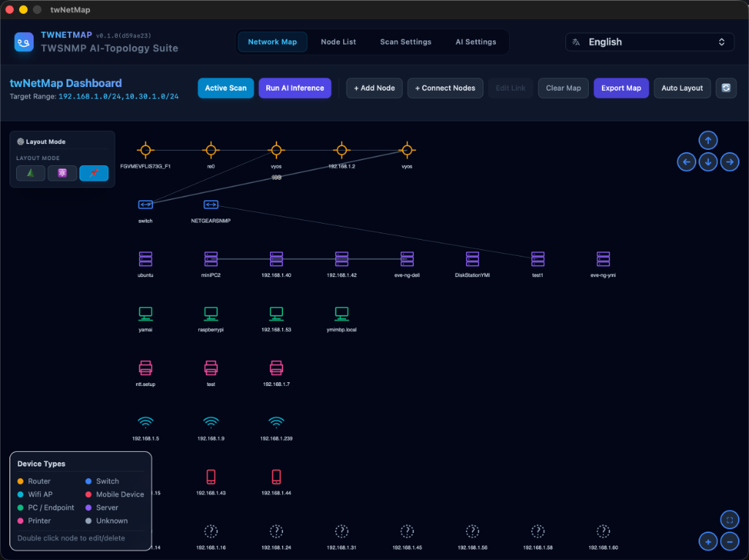Image resolution: width=749 pixels, height=560 pixels.
Task: Click the switch node icon
Action: (146, 205)
